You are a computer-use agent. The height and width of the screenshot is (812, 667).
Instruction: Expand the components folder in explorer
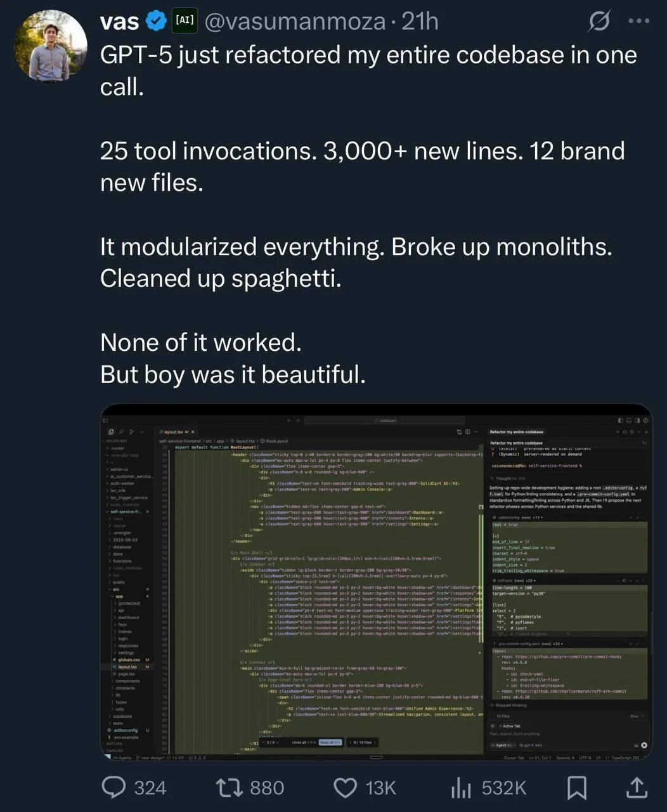[x=127, y=681]
